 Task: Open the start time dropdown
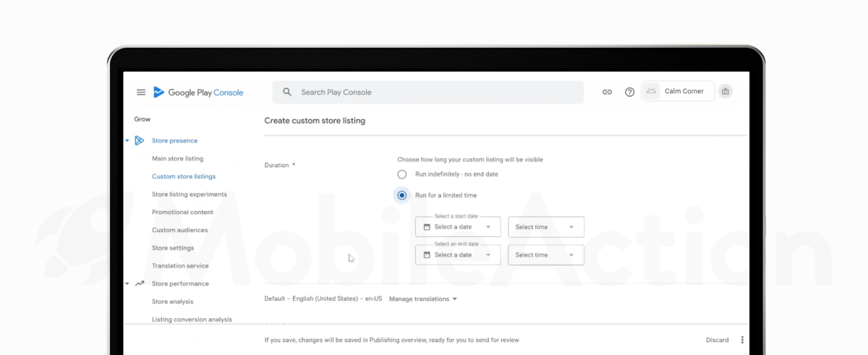click(x=545, y=227)
